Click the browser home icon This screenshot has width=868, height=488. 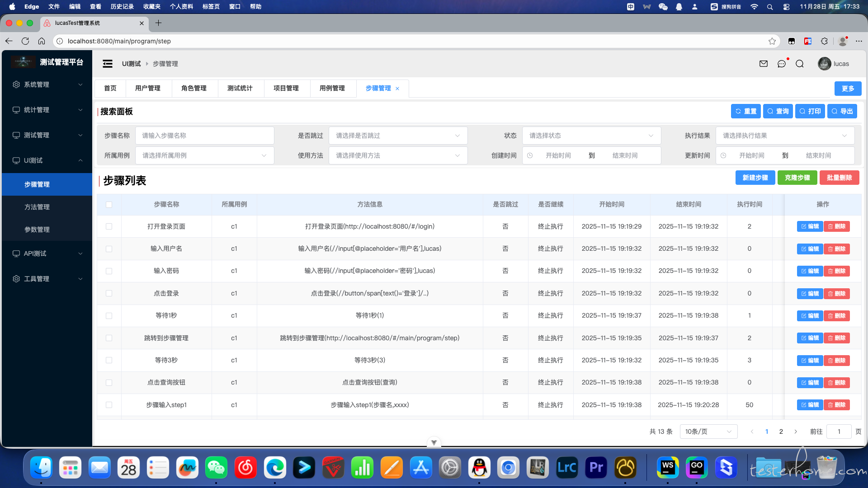[x=42, y=41]
